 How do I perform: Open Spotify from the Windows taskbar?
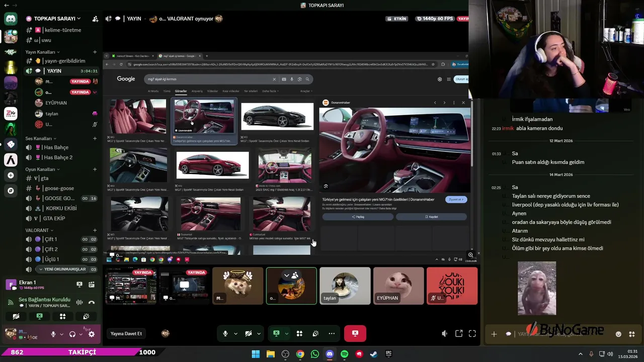pyautogui.click(x=344, y=354)
